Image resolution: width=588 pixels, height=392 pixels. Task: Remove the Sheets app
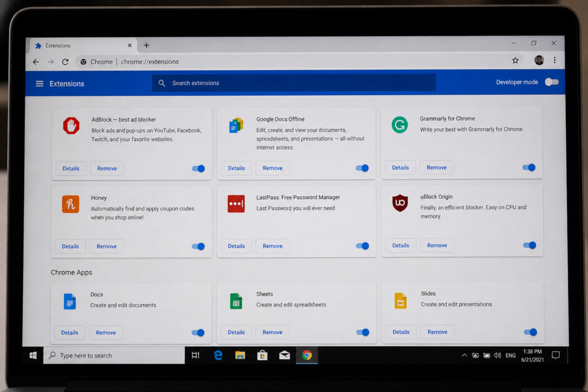point(273,332)
